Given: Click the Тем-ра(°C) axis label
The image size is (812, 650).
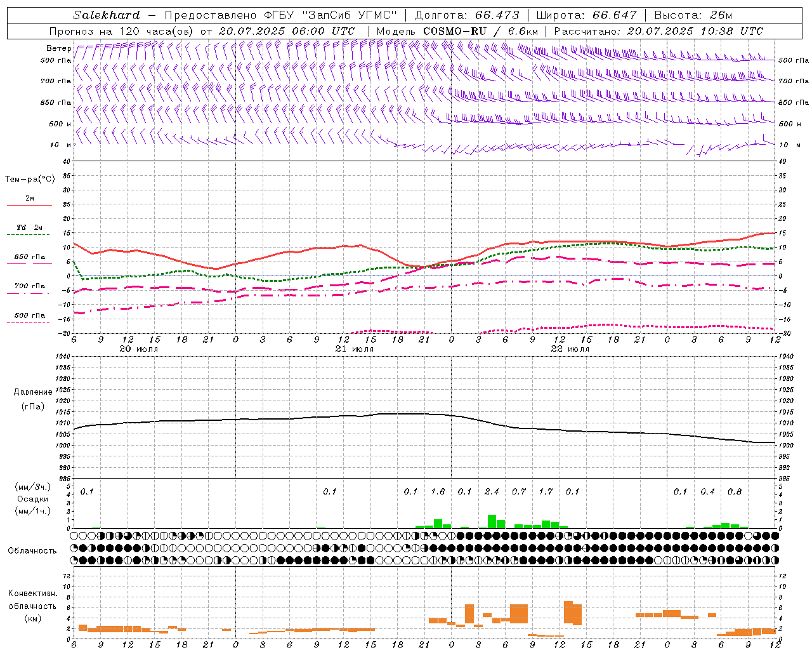Looking at the screenshot, I should coord(30,180).
